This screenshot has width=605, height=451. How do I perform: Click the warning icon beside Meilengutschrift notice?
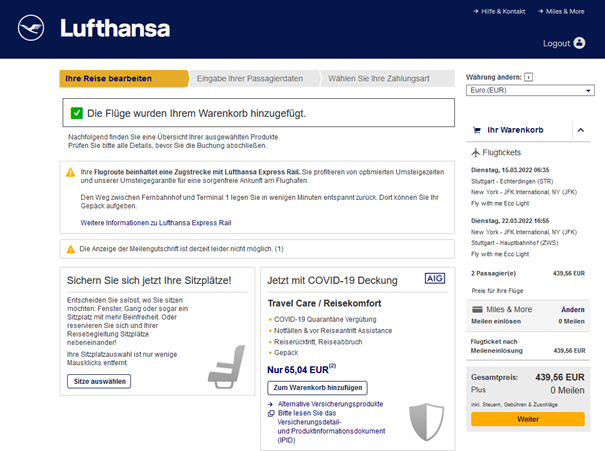pos(71,249)
